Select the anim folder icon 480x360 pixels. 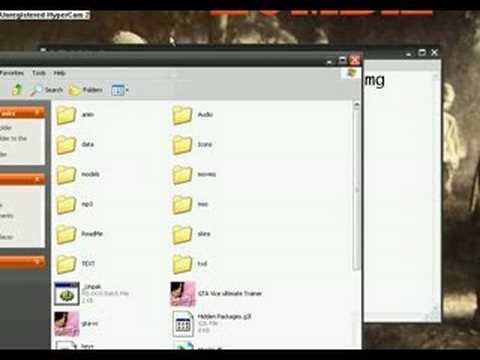(66, 115)
